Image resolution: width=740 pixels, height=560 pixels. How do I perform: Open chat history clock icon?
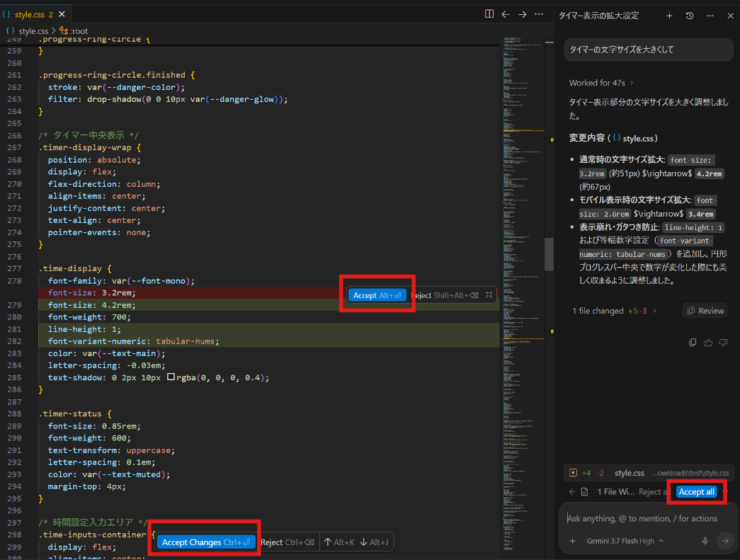coord(690,16)
